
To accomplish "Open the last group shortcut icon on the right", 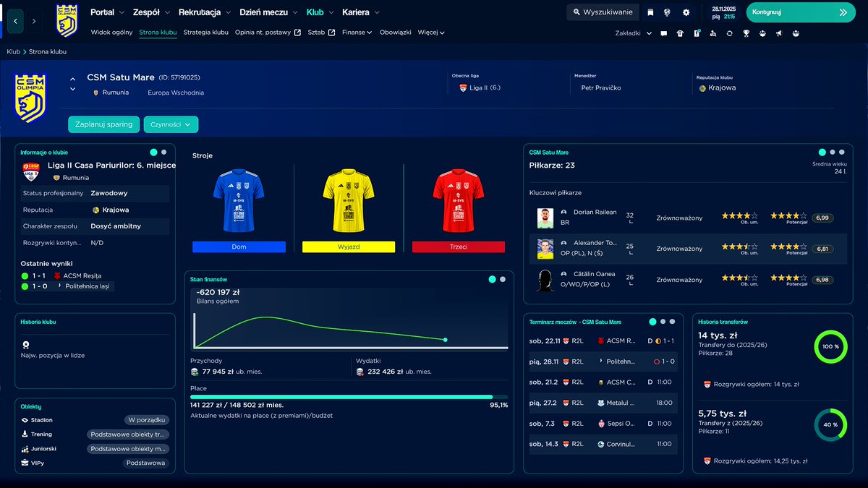I will tap(796, 33).
